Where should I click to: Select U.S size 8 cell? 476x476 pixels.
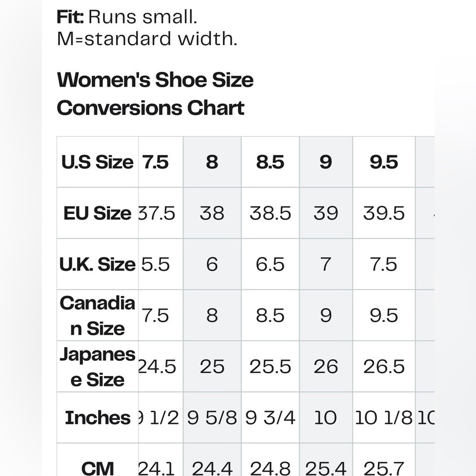pyautogui.click(x=212, y=162)
